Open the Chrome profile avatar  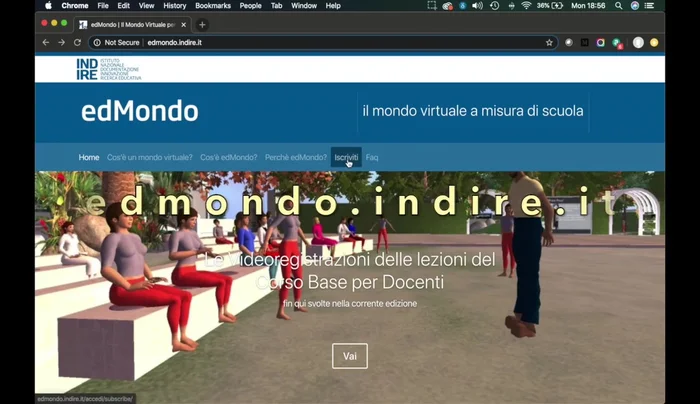click(638, 42)
